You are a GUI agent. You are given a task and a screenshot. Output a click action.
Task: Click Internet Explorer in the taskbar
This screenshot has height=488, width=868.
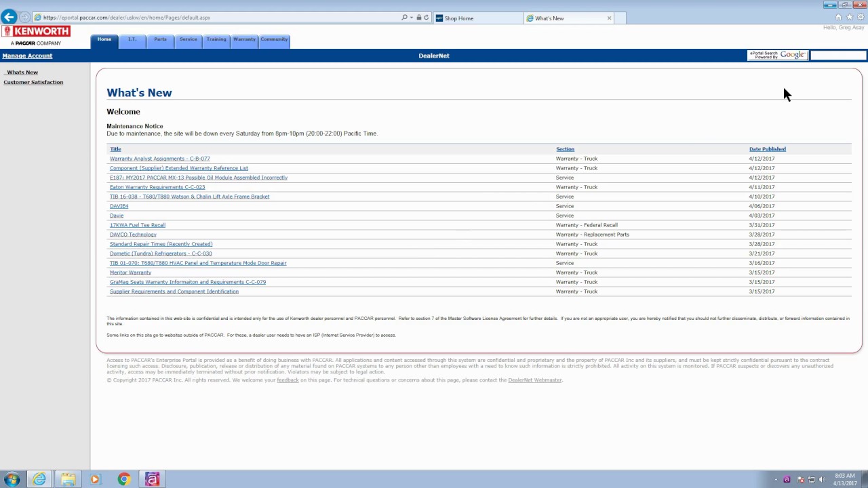[x=39, y=479]
